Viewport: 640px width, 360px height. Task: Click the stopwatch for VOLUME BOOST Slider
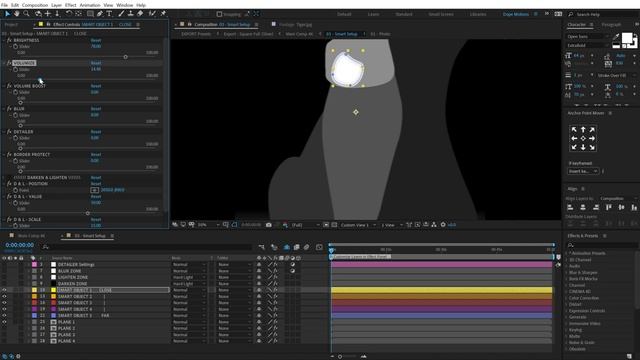[16, 92]
